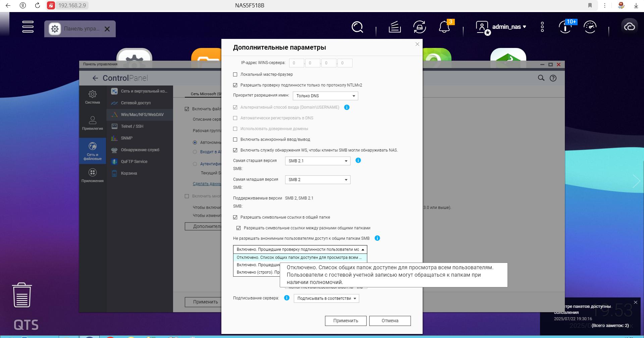Select the Входит в AD radio button

tap(195, 152)
